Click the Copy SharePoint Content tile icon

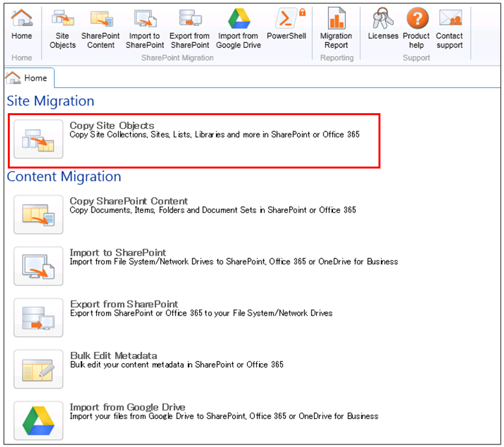38,215
